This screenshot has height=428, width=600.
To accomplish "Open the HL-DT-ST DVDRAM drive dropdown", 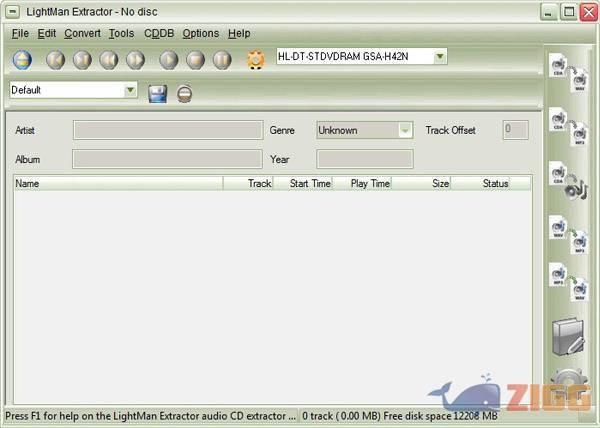I will click(x=440, y=57).
